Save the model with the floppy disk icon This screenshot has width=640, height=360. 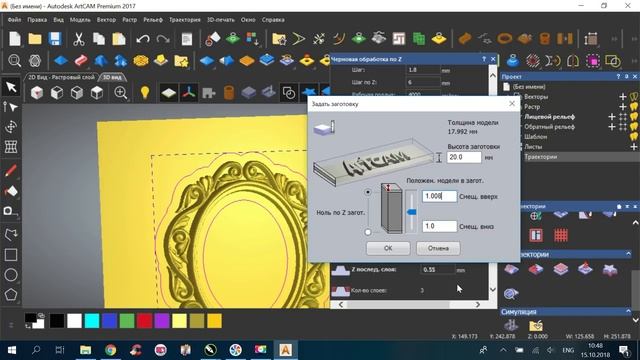pyautogui.click(x=54, y=39)
